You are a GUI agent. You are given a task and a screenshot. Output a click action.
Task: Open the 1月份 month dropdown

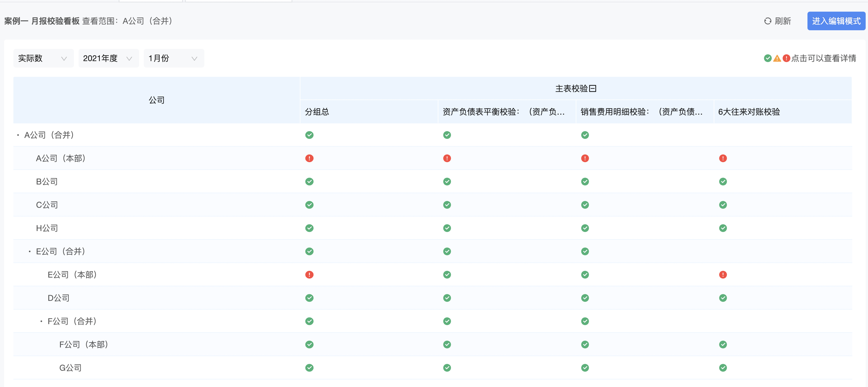(174, 58)
